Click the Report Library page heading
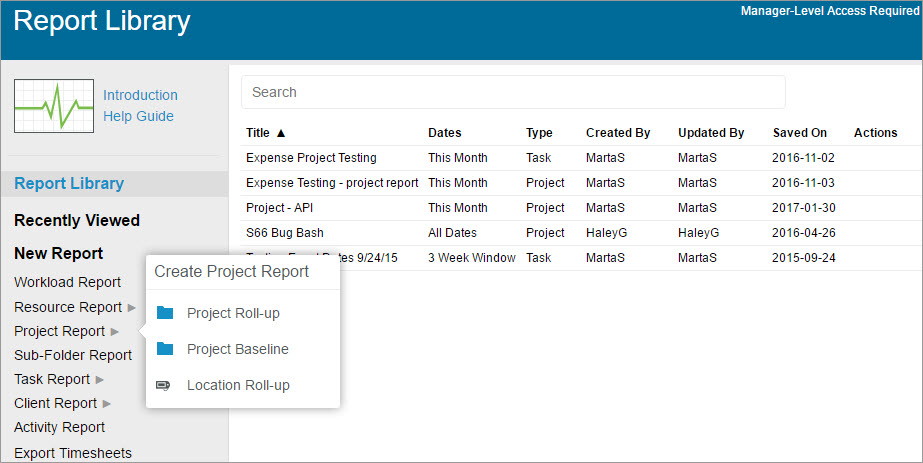 pos(102,21)
